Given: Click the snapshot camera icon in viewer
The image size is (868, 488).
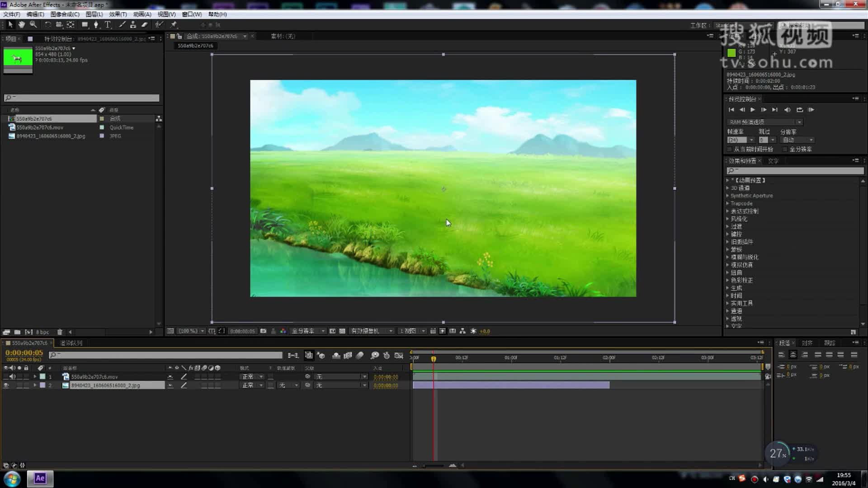Looking at the screenshot, I should (x=263, y=331).
